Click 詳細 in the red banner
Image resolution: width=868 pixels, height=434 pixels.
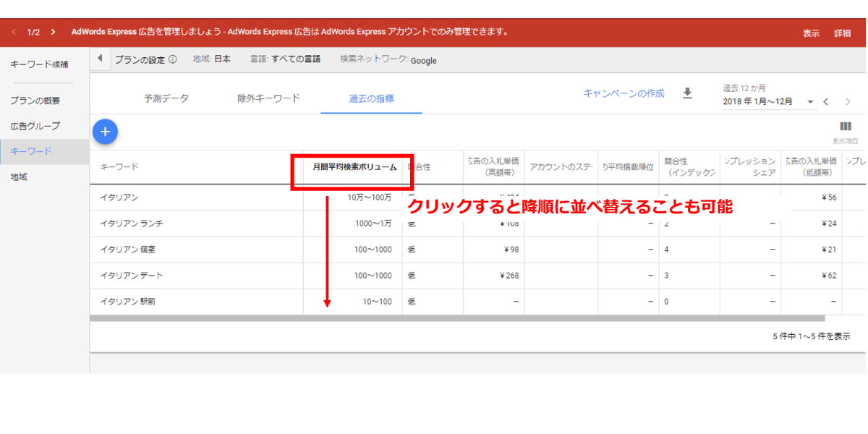click(x=843, y=33)
